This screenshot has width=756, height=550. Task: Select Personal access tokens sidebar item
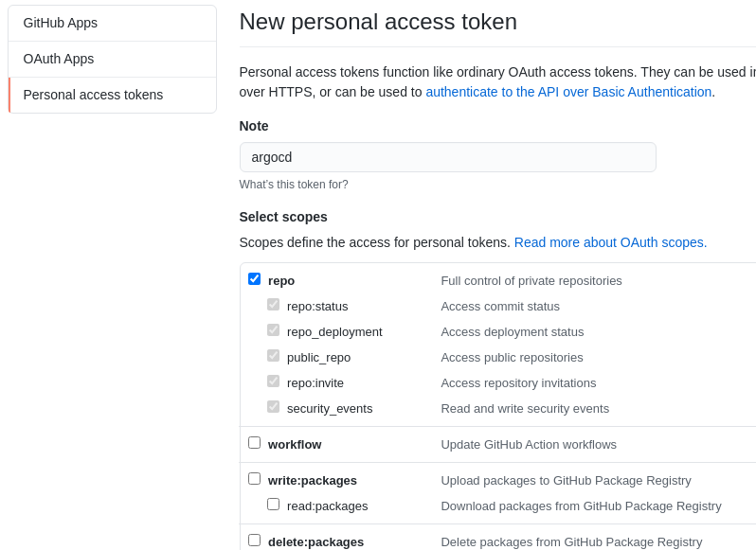click(x=113, y=95)
